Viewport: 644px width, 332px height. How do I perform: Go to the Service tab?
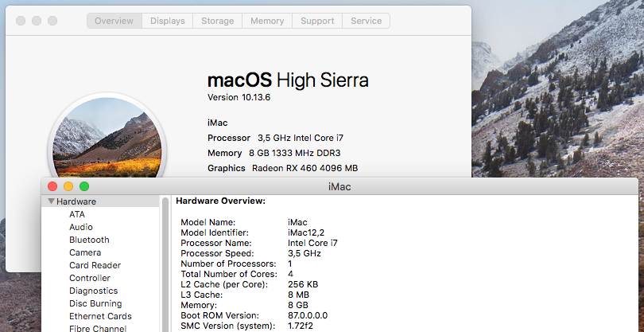point(366,21)
